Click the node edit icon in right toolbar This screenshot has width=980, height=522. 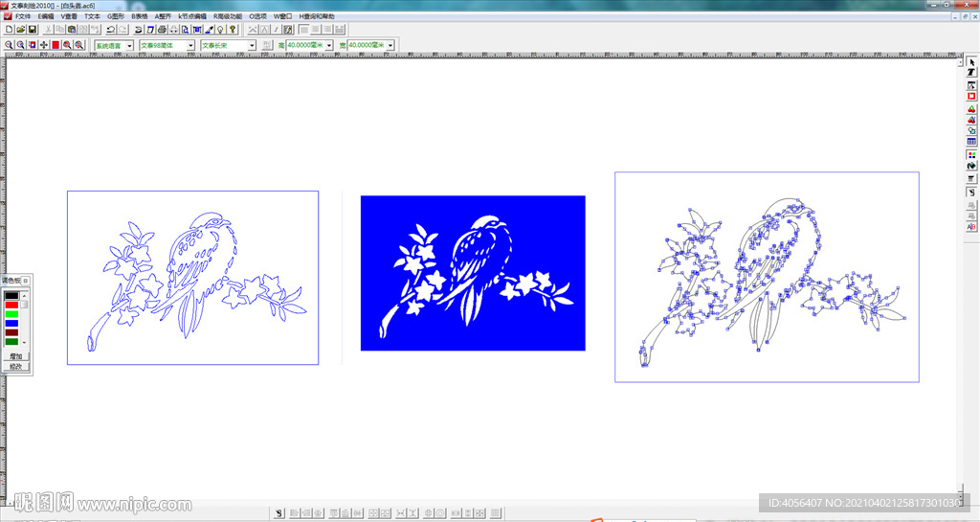point(971,85)
